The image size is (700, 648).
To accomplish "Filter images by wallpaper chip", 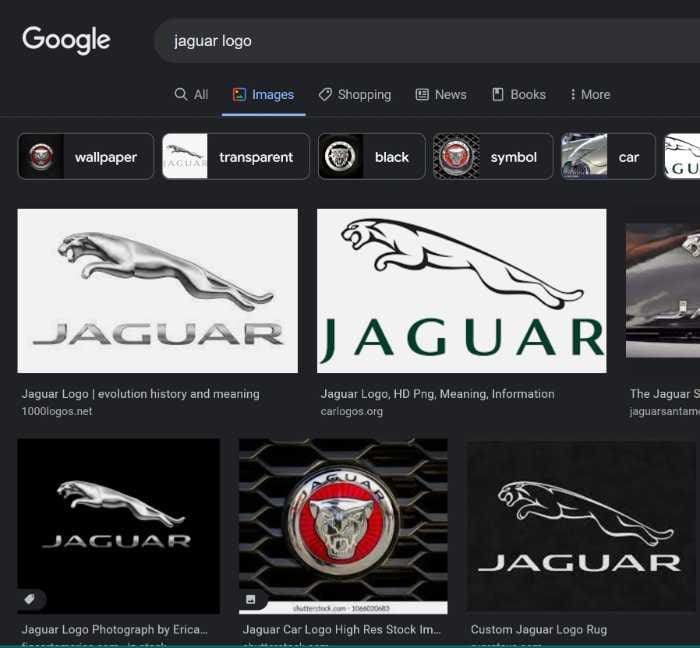I will (86, 157).
